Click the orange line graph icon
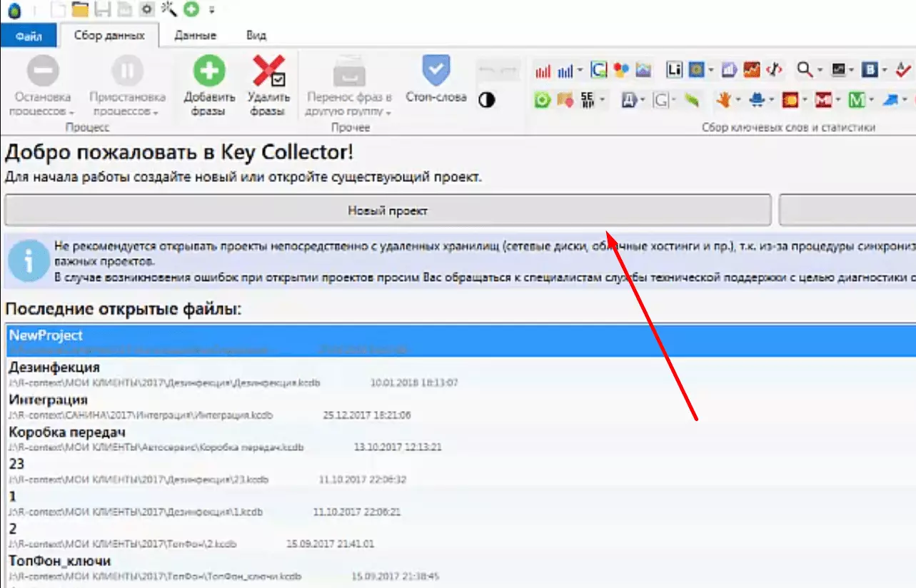This screenshot has height=588, width=916. (x=751, y=70)
